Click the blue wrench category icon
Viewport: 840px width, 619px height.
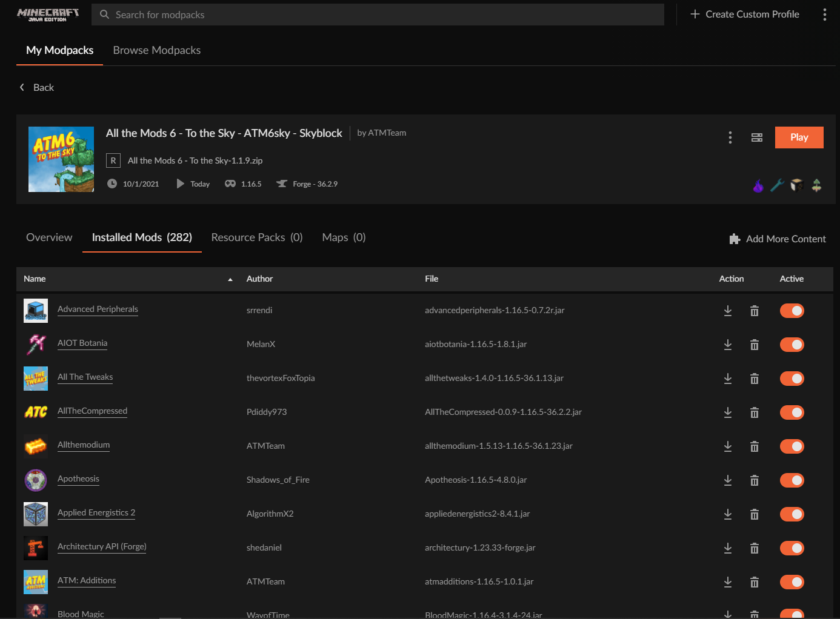[x=777, y=185]
